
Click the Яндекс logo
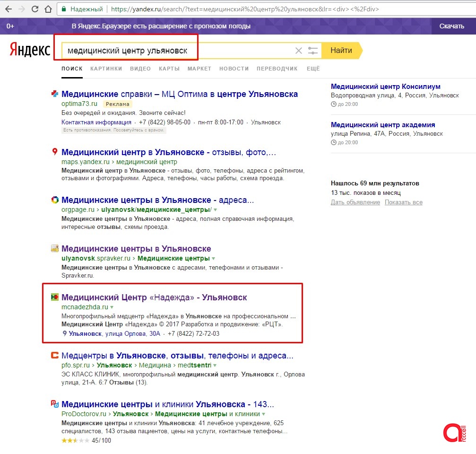30,50
